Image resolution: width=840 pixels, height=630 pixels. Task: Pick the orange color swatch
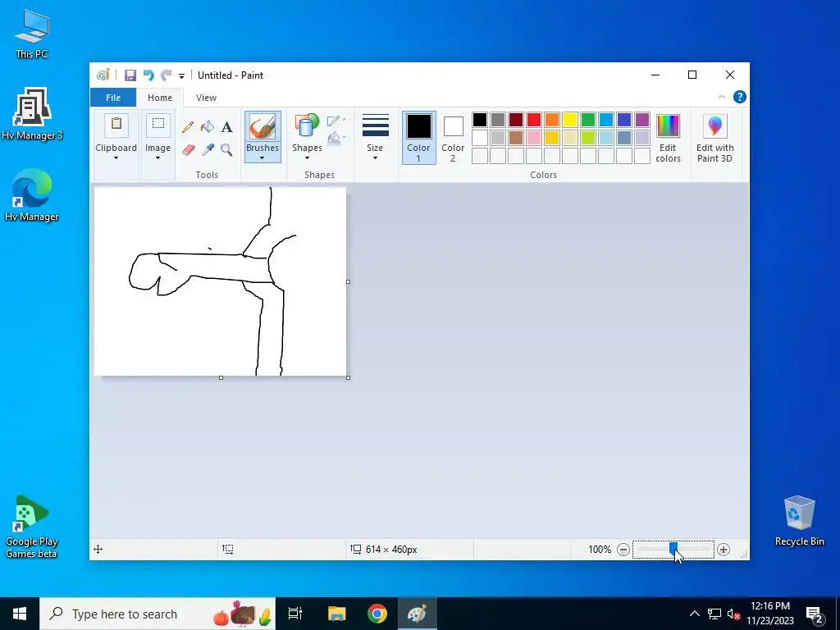tap(552, 120)
